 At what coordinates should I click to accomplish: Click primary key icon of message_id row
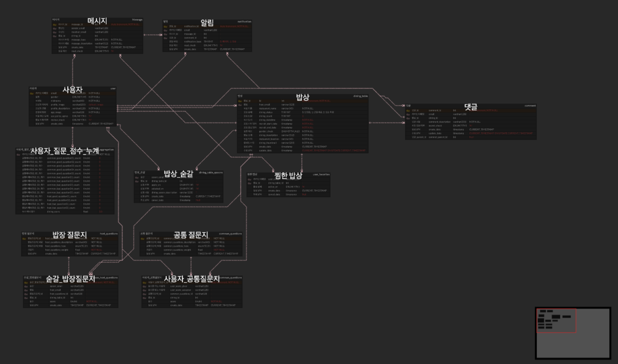point(54,25)
